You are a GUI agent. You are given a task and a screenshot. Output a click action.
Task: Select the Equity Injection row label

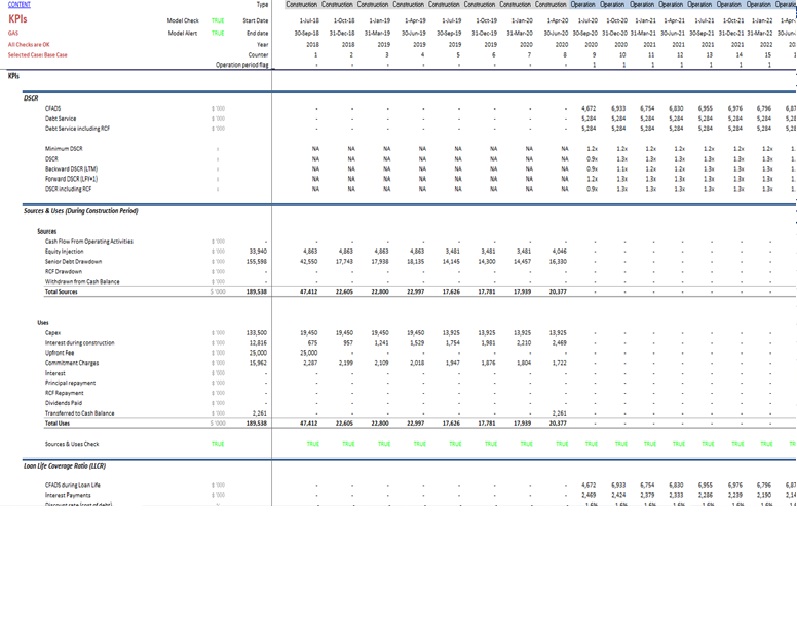pyautogui.click(x=64, y=252)
